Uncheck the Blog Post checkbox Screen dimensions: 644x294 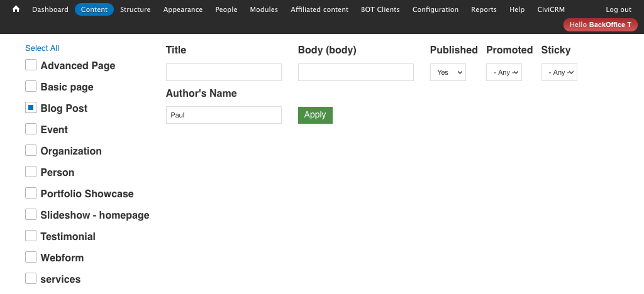click(x=31, y=107)
